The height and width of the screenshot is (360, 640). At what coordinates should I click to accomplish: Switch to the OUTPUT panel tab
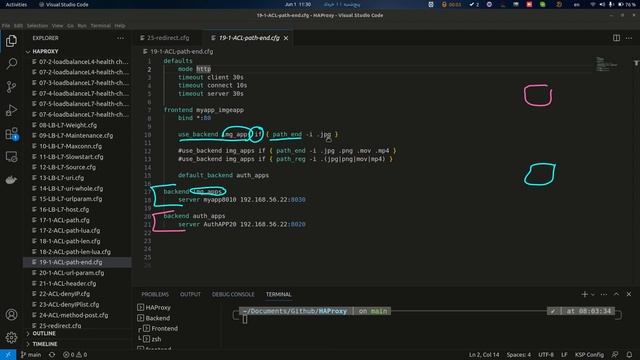pos(190,294)
